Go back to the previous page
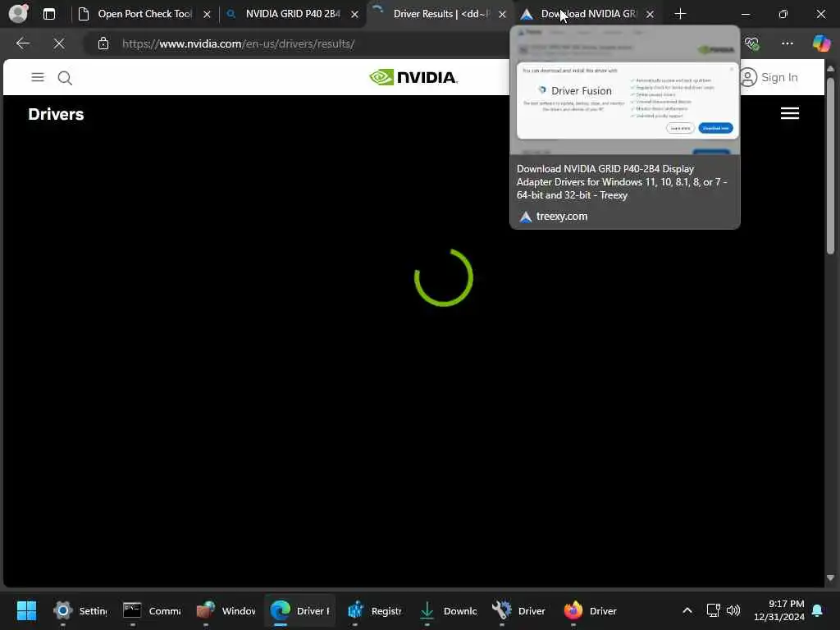The height and width of the screenshot is (630, 840). [x=22, y=43]
